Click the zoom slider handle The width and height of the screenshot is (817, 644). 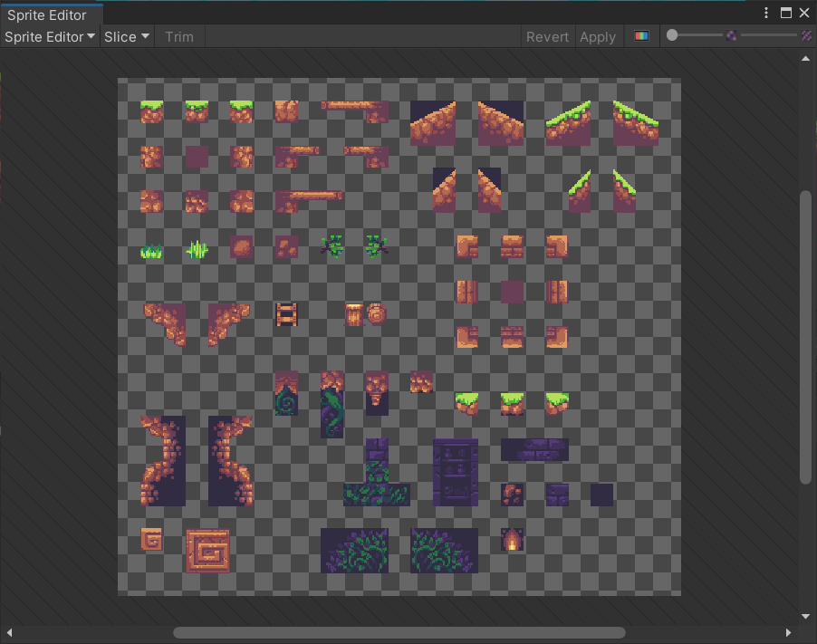[x=672, y=35]
